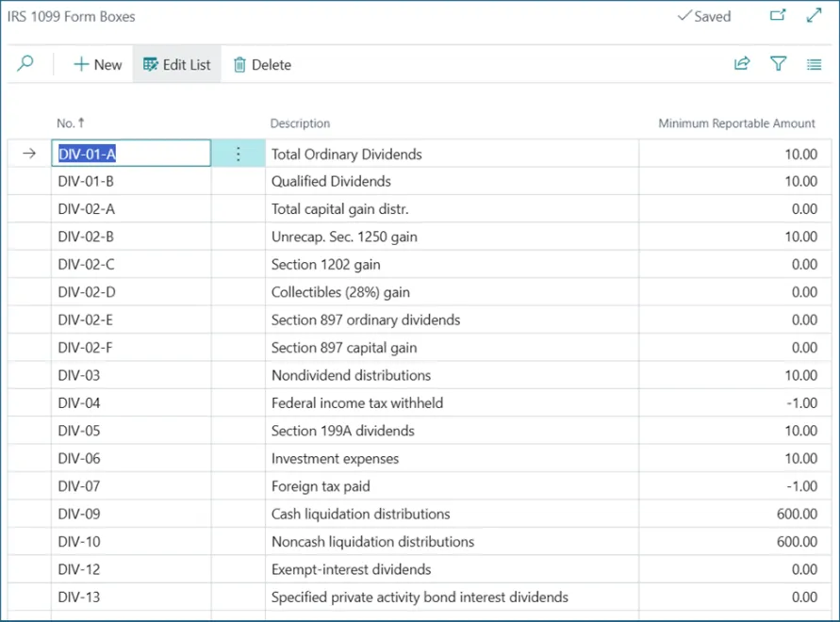Open the filter pane funnel icon
The width and height of the screenshot is (840, 622).
tap(778, 64)
